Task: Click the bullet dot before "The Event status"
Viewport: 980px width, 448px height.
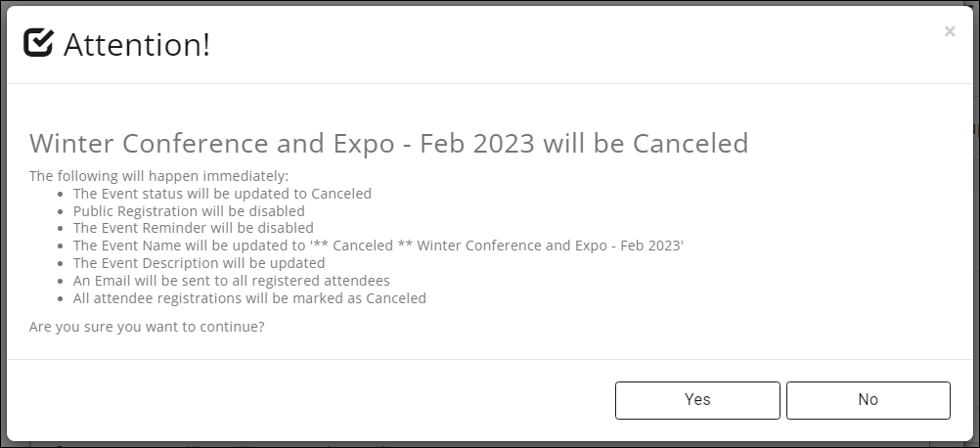Action: 63,194
